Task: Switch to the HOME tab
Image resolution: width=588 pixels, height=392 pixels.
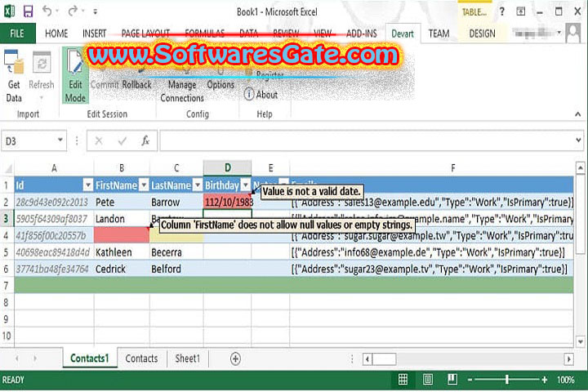Action: (56, 33)
